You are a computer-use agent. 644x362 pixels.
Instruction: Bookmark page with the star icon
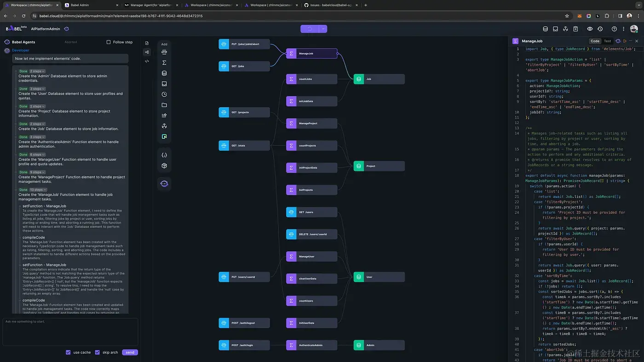[567, 16]
